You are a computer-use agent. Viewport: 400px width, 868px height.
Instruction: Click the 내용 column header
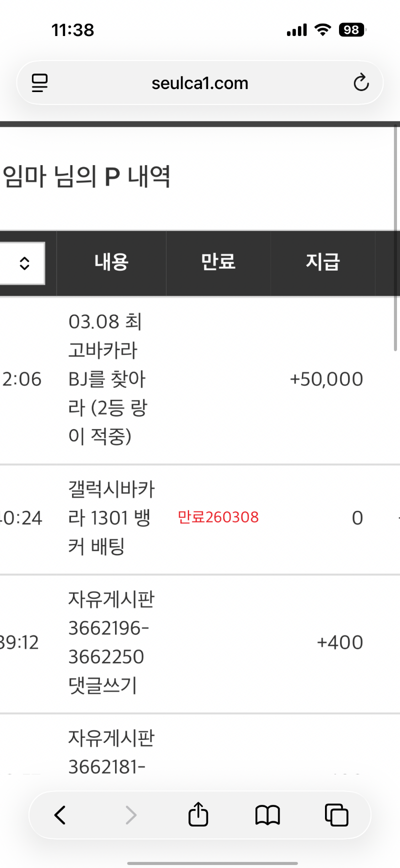click(111, 262)
